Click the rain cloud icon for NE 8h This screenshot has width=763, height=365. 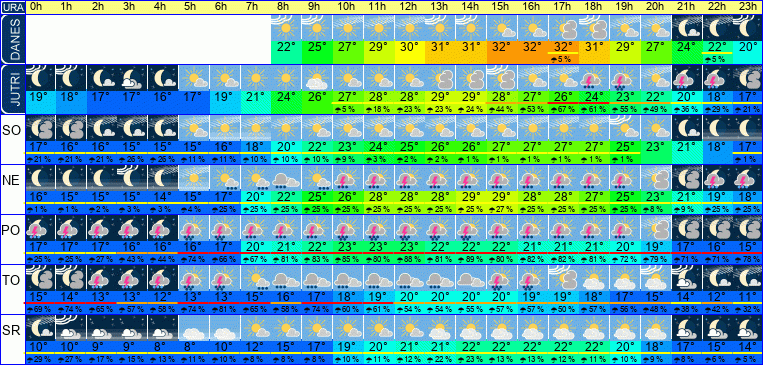285,178
